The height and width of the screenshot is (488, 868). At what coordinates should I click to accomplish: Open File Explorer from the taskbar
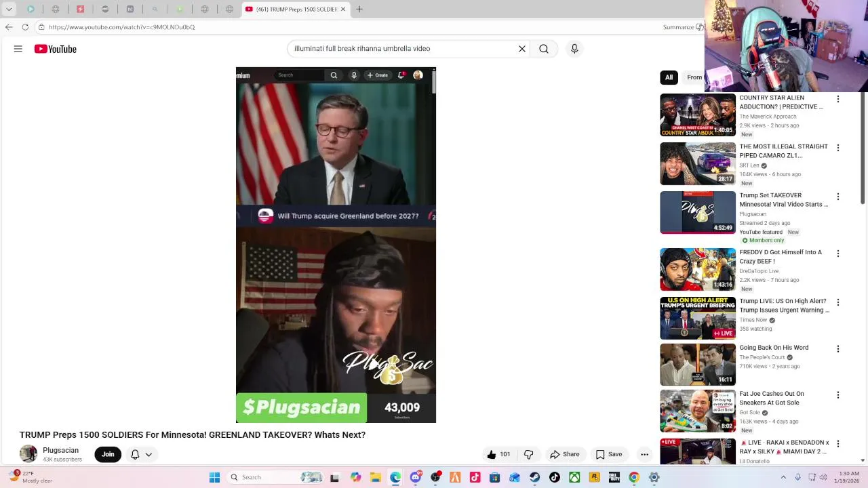tap(376, 477)
